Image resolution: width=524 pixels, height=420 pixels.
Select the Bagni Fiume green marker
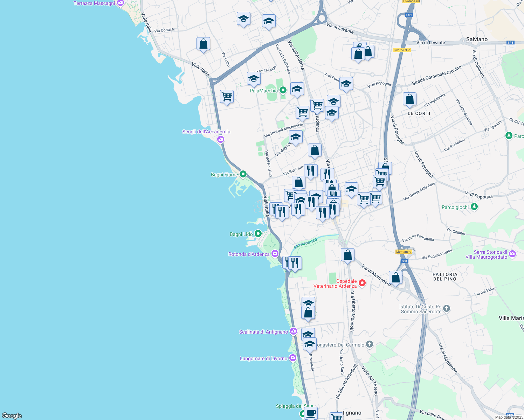click(x=243, y=174)
